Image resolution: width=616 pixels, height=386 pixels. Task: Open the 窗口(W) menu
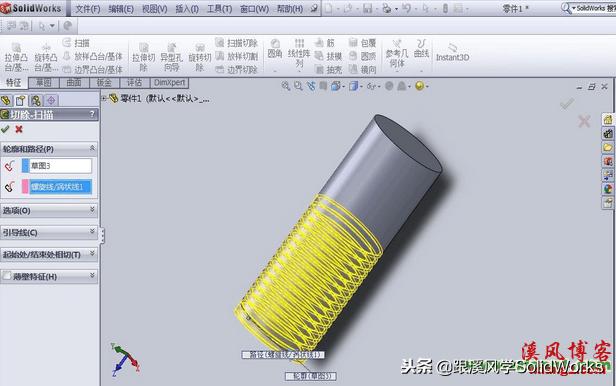(254, 9)
